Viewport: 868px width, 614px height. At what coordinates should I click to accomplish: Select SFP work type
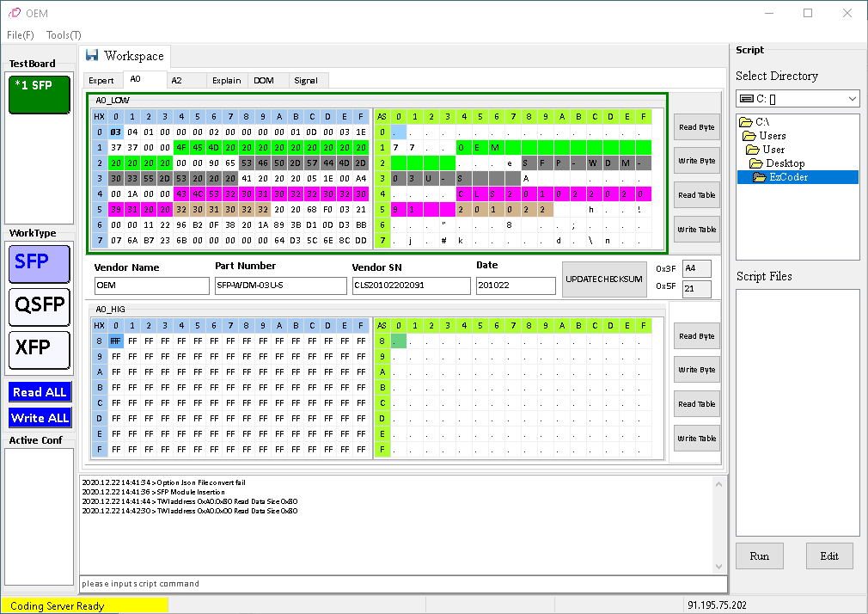[x=39, y=263]
